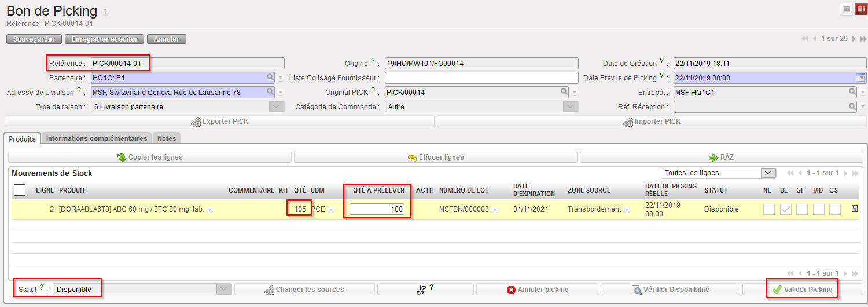Screen dimensions: 868x307
Task: Open the Informations complémentaires tab
Action: [97, 139]
